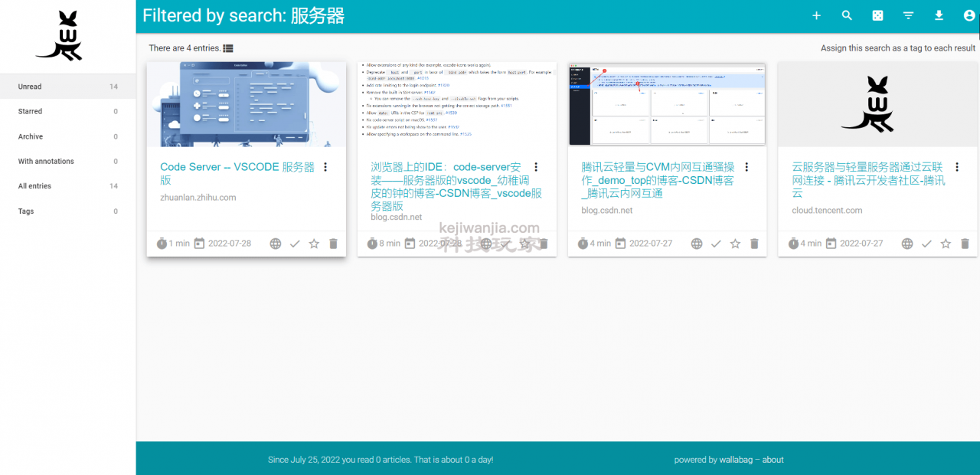
Task: Toggle star on the cloud.tencent.com entry
Action: point(946,244)
